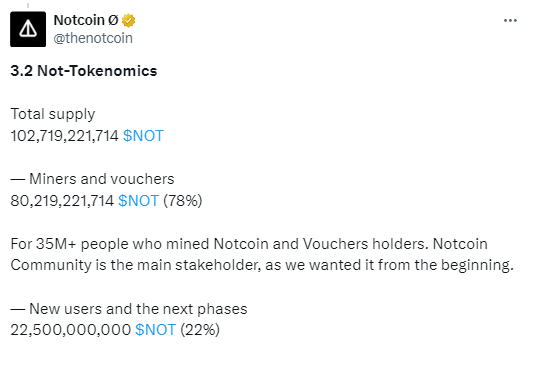Open the three-dot more options menu
This screenshot has height=365, width=534.
point(510,21)
